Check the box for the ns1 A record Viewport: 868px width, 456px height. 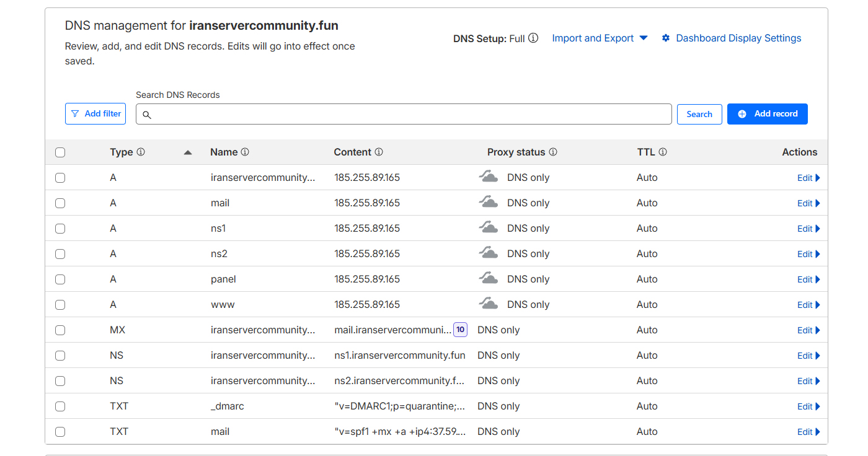click(60, 229)
